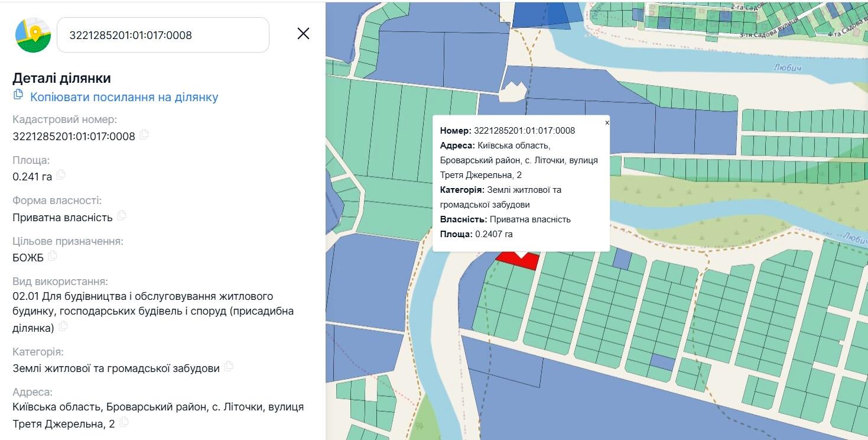Click the map pin logo icon
The width and height of the screenshot is (868, 440).
pyautogui.click(x=33, y=35)
